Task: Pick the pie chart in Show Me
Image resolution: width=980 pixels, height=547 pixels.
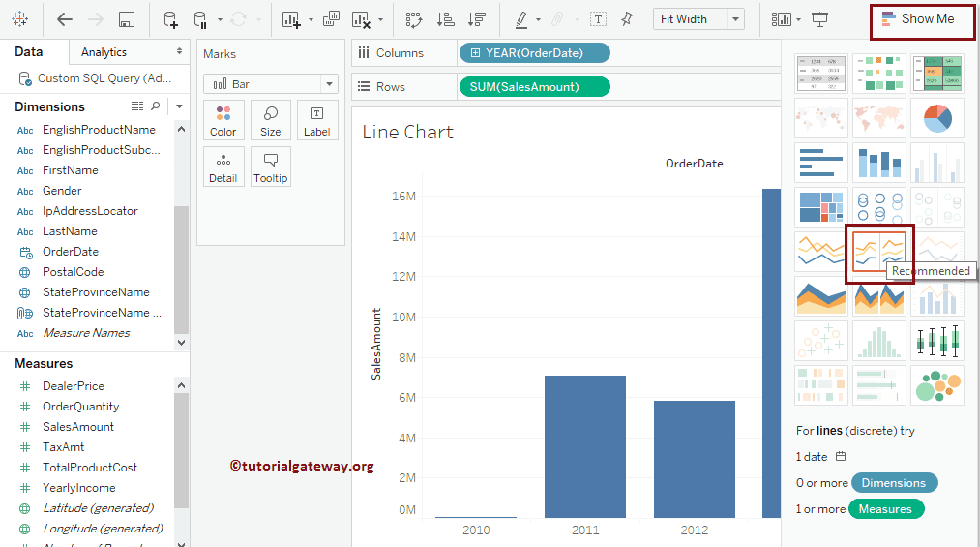Action: [x=937, y=118]
